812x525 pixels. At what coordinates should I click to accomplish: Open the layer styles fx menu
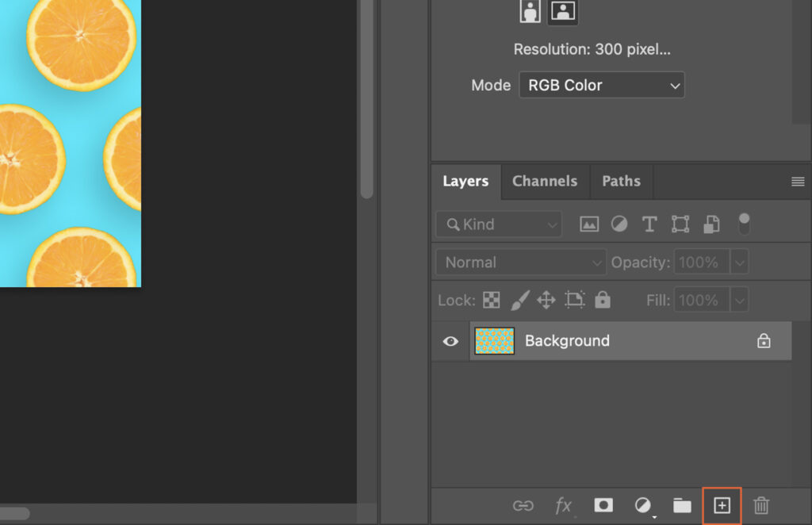click(564, 505)
